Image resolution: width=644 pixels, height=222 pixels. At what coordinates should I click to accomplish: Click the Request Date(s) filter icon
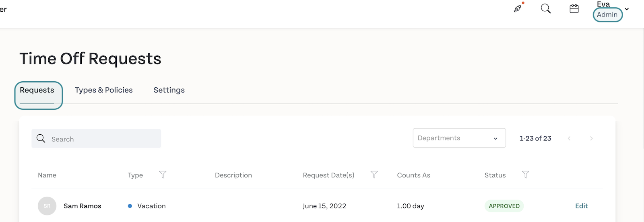click(x=374, y=175)
